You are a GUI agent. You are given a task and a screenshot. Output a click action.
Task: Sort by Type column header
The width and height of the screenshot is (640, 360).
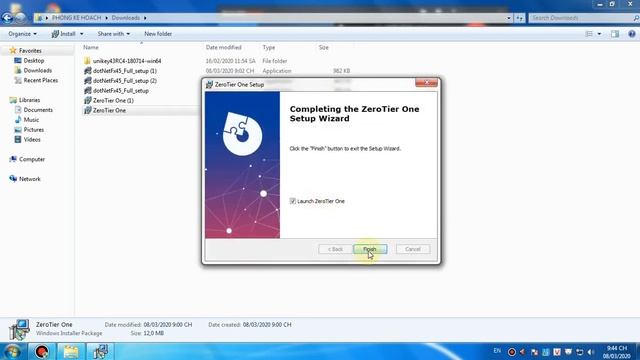(x=269, y=47)
